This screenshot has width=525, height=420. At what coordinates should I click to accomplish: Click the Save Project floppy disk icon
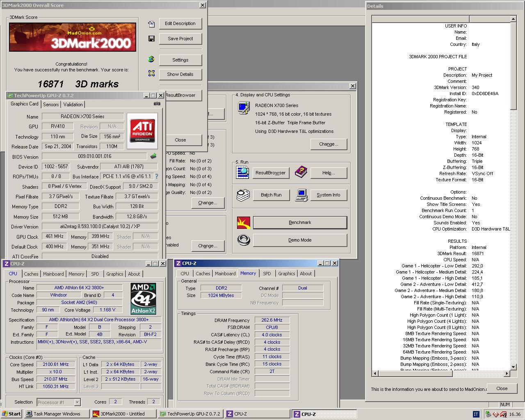[x=151, y=39]
